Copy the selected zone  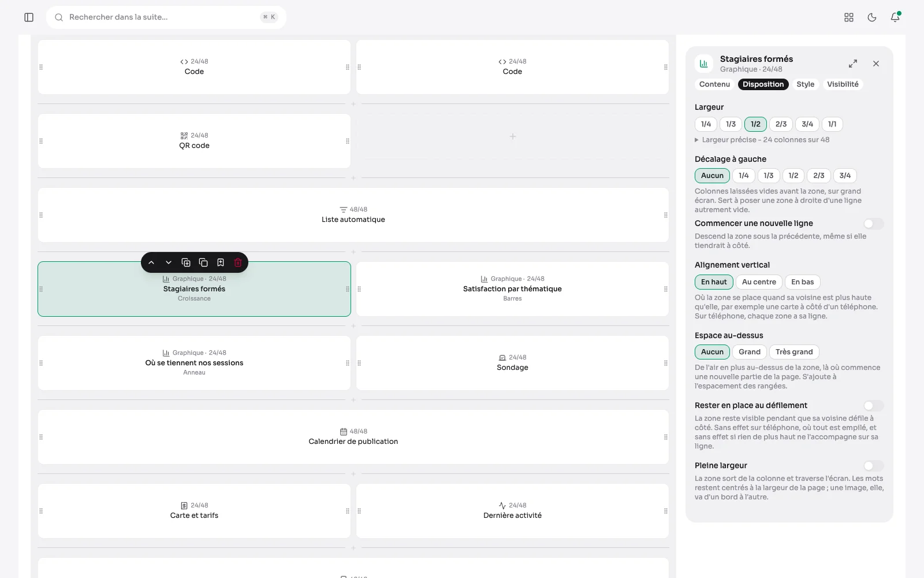203,262
